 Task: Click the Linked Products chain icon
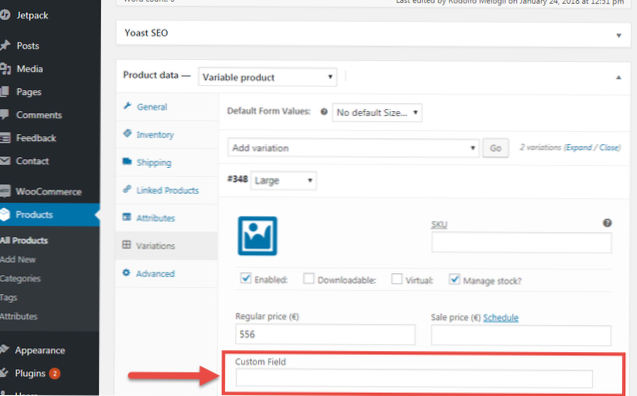point(127,189)
